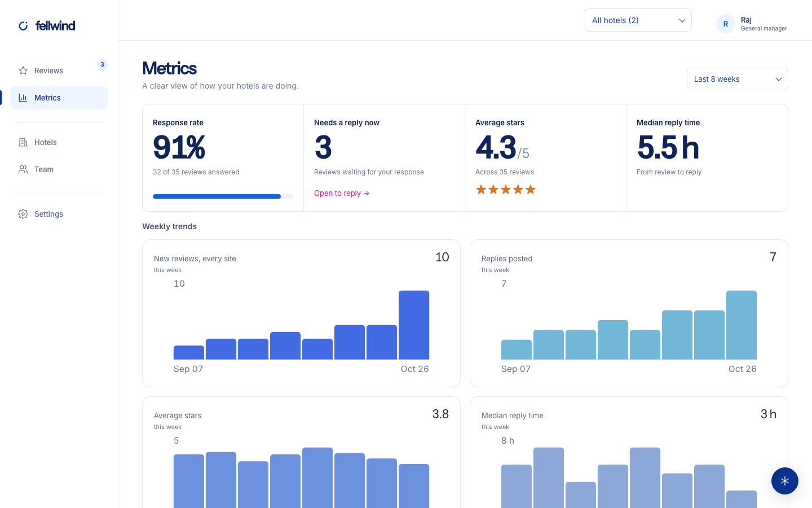
Task: Click the 'Replies posted' chart title
Action: (507, 259)
